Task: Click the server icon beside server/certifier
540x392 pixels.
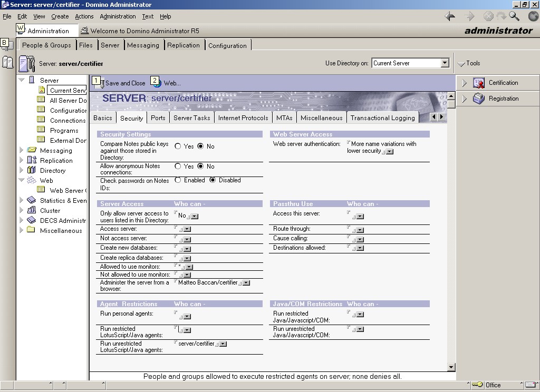Action: click(x=27, y=64)
